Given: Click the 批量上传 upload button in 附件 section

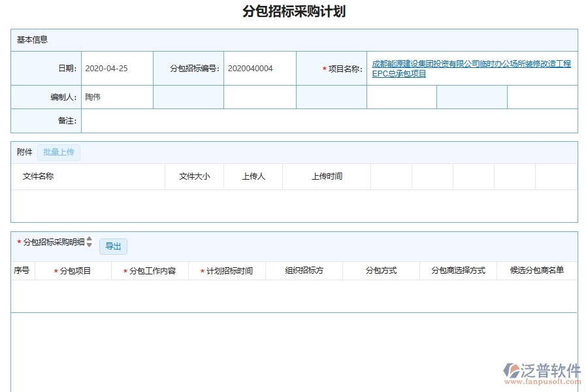Looking at the screenshot, I should click(x=59, y=152).
